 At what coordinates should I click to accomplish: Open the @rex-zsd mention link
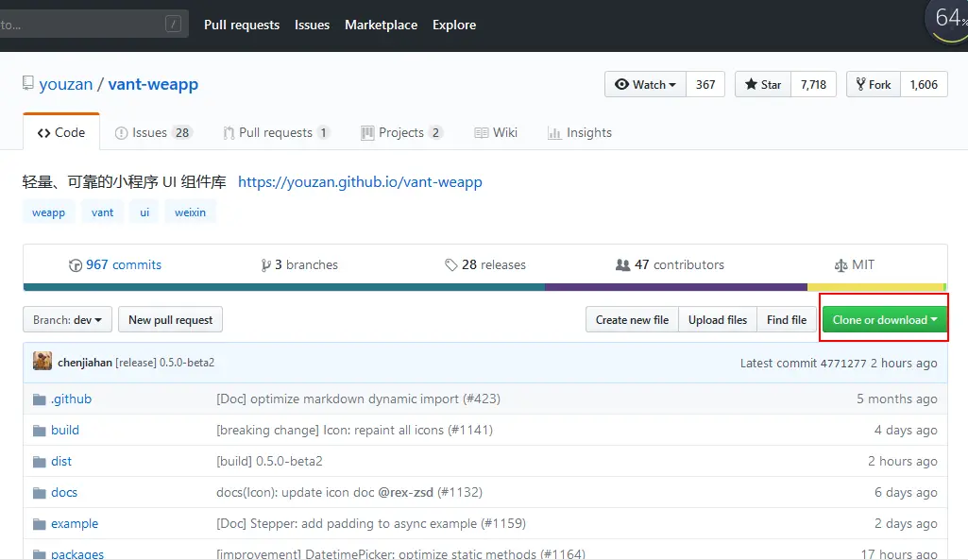[405, 492]
